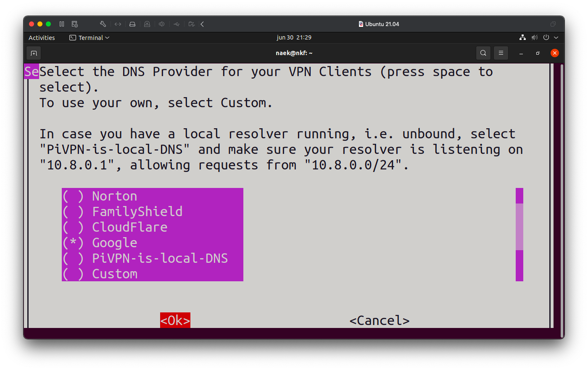The width and height of the screenshot is (588, 370).
Task: Open the clock showing jun 30 21:29
Action: [294, 37]
